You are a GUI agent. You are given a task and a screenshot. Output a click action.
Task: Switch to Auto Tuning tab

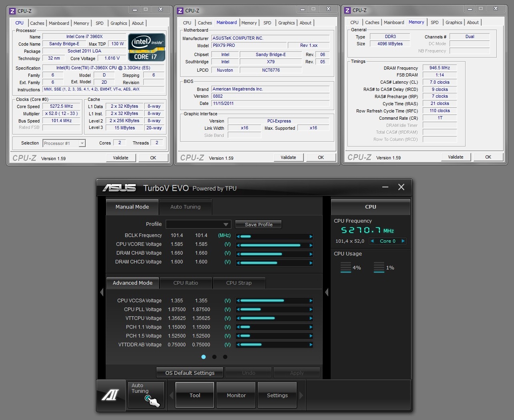185,207
